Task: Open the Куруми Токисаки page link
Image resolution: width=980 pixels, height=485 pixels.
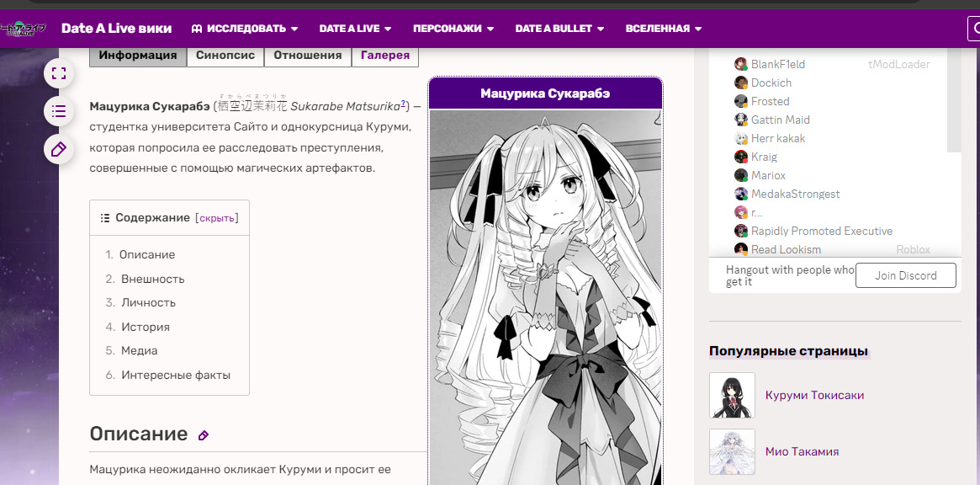Action: click(x=814, y=395)
